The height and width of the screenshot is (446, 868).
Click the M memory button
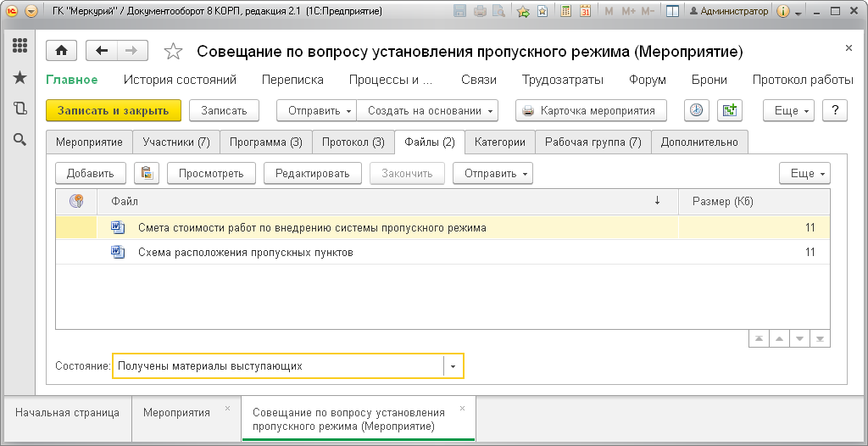609,11
